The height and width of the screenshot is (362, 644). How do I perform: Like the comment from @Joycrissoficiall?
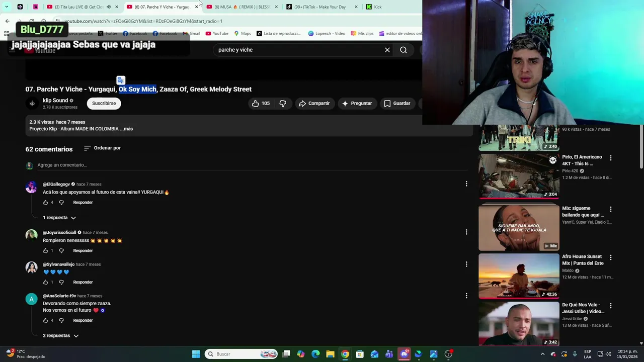tap(45, 250)
